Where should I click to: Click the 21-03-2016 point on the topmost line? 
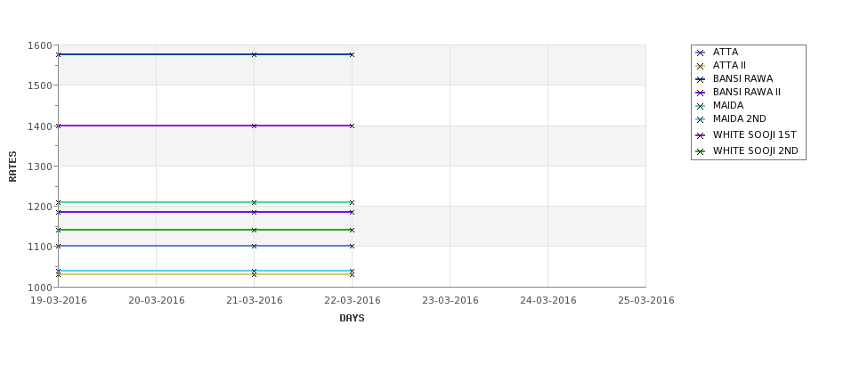(254, 55)
